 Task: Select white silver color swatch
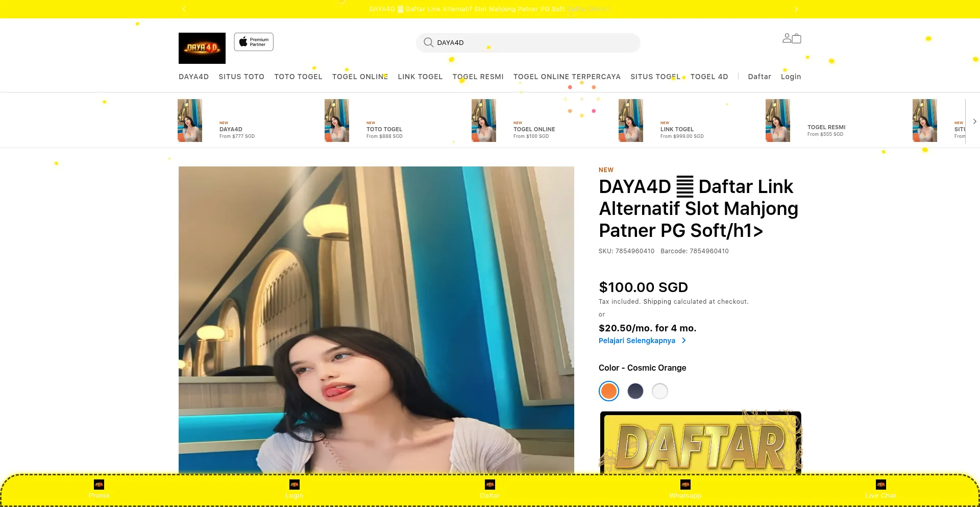click(660, 391)
